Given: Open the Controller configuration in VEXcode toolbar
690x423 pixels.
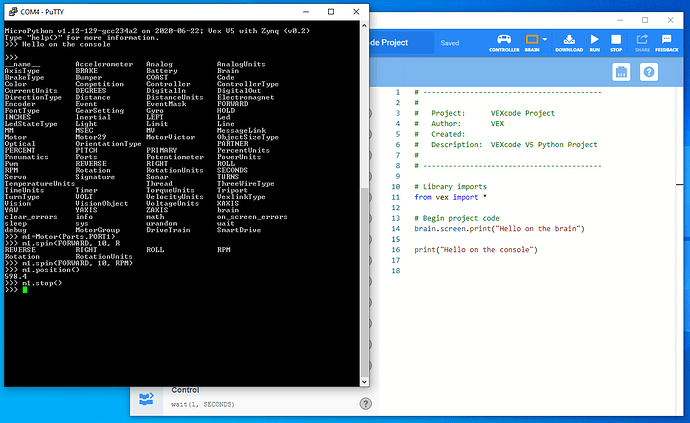Looking at the screenshot, I should (x=504, y=43).
